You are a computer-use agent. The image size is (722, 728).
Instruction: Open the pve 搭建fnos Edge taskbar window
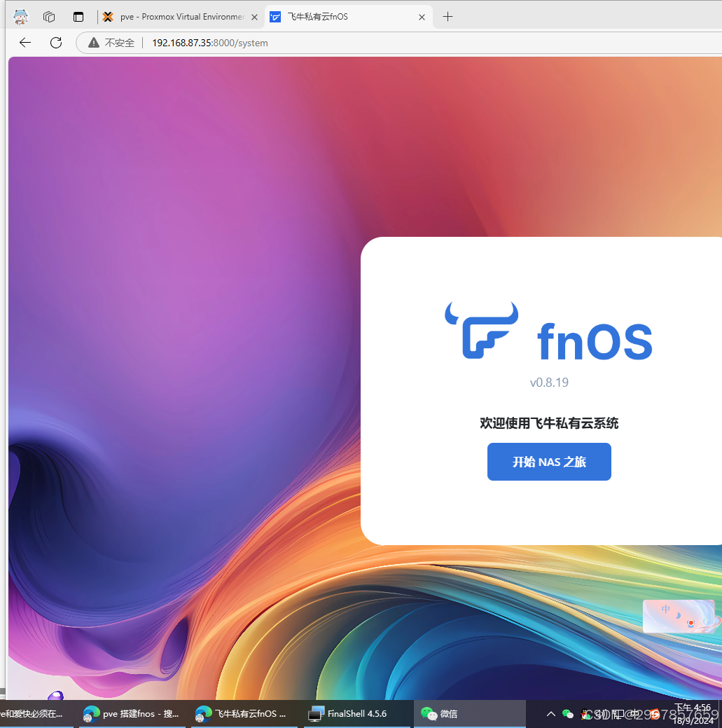point(132,713)
